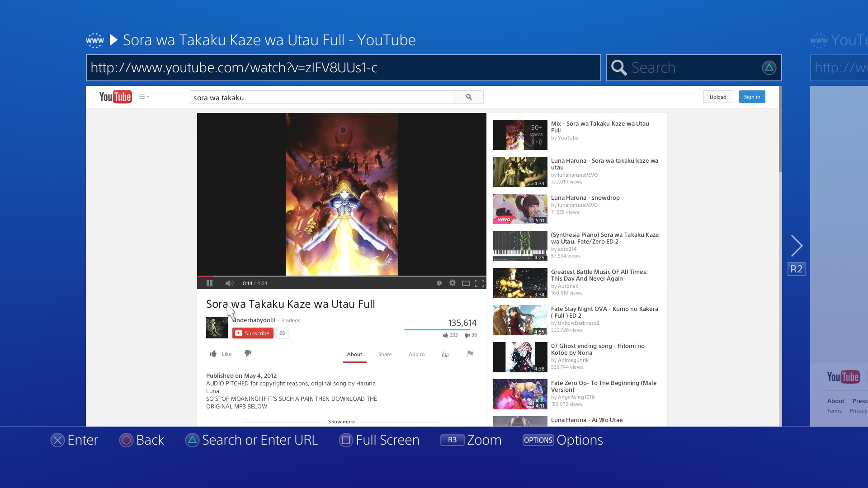The width and height of the screenshot is (868, 488).
Task: Open the Add to tab
Action: [x=417, y=354]
